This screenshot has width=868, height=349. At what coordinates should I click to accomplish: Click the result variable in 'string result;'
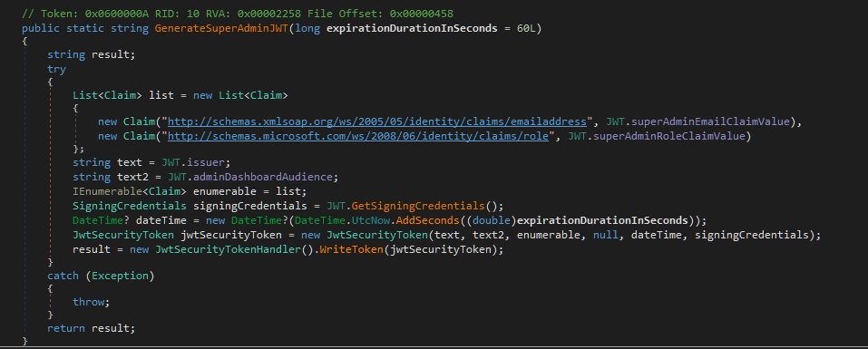[x=110, y=54]
